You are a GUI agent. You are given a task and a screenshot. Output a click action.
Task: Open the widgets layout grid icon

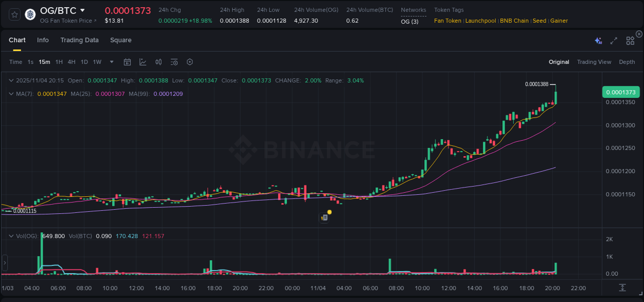(x=630, y=40)
